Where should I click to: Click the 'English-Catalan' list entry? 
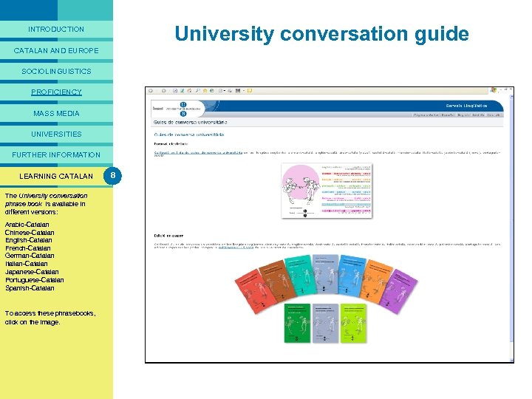tap(29, 240)
